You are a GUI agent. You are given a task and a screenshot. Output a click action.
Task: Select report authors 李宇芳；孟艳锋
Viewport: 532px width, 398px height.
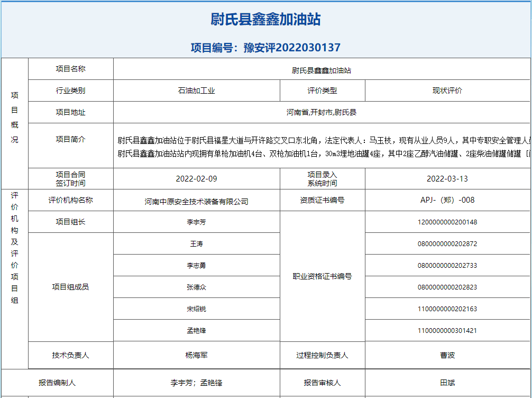pyautogui.click(x=196, y=383)
